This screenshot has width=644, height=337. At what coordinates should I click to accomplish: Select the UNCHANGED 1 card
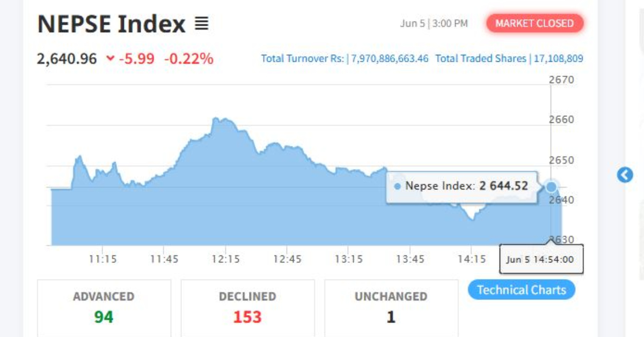(391, 308)
